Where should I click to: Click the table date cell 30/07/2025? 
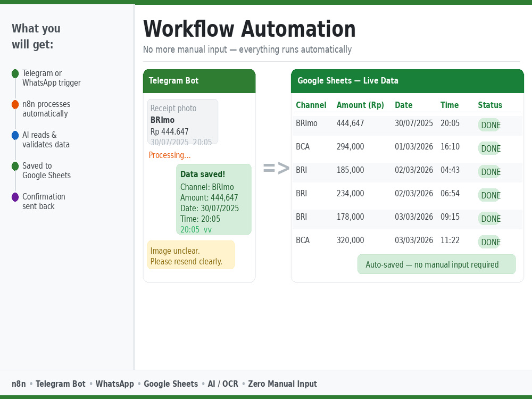click(413, 123)
